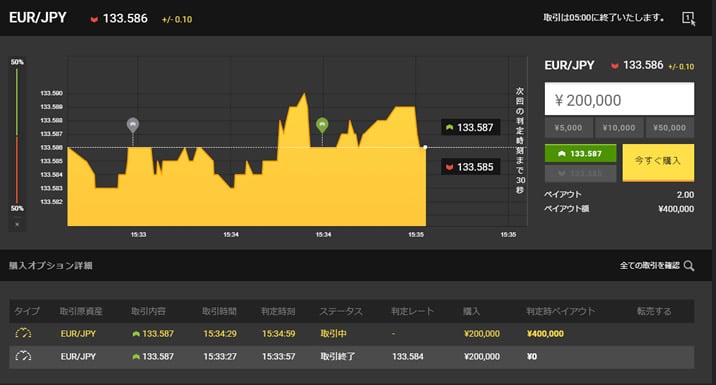Select the active EUR/JPY trade row 15:34:29
Screen dimensions: 716x385
(352, 334)
